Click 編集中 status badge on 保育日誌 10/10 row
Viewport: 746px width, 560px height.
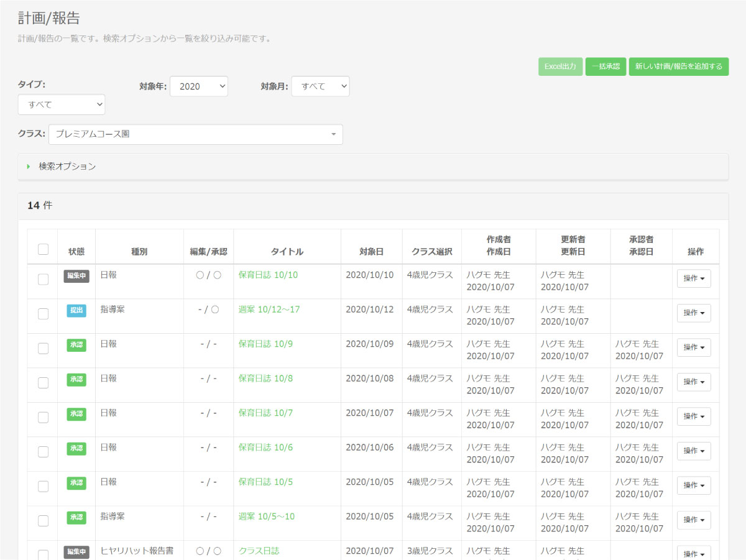[76, 277]
